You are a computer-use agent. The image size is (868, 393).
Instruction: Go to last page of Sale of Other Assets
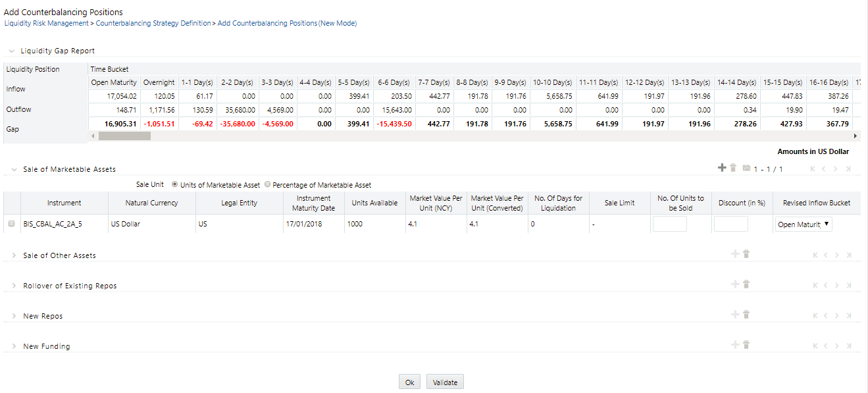[848, 255]
